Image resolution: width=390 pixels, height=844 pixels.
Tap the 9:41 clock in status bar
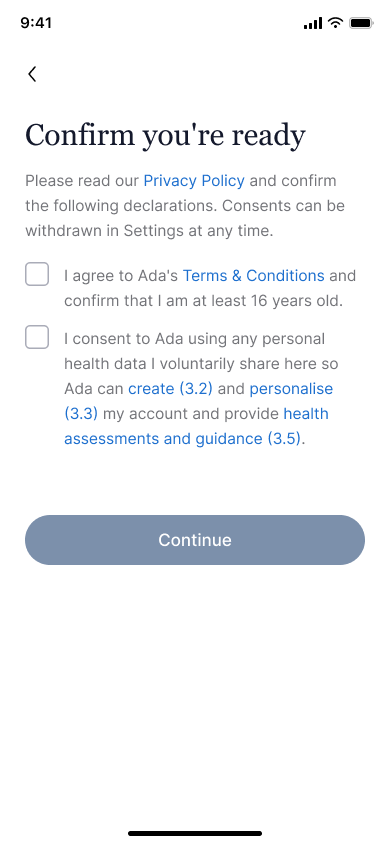(36, 23)
